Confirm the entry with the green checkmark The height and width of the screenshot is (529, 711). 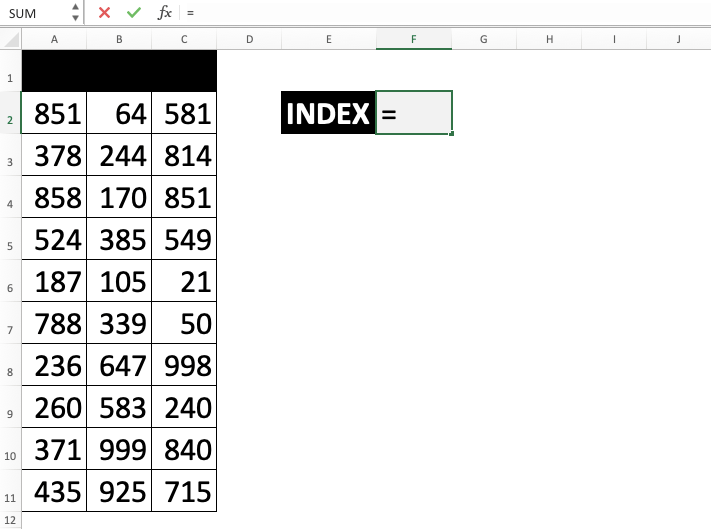tap(134, 13)
